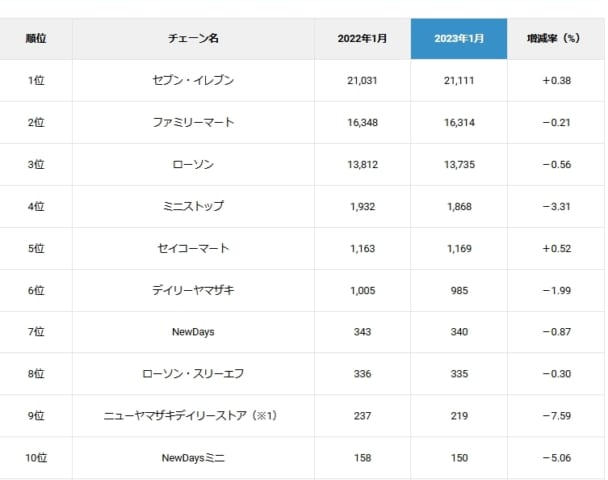This screenshot has height=480, width=608.
Task: Click the 順位 column header
Action: coord(36,39)
